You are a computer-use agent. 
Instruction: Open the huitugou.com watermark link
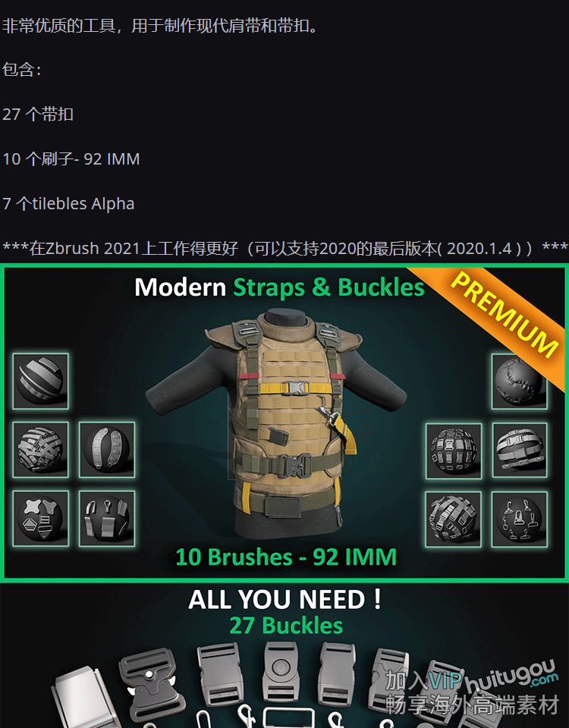(511, 676)
